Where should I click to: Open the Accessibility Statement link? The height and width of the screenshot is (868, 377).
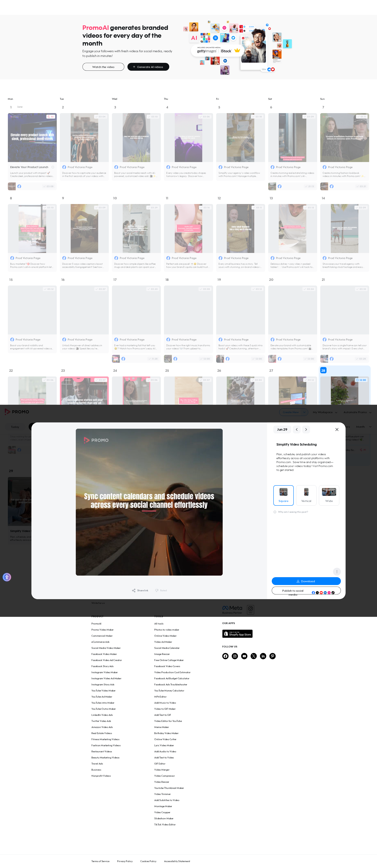(177, 861)
